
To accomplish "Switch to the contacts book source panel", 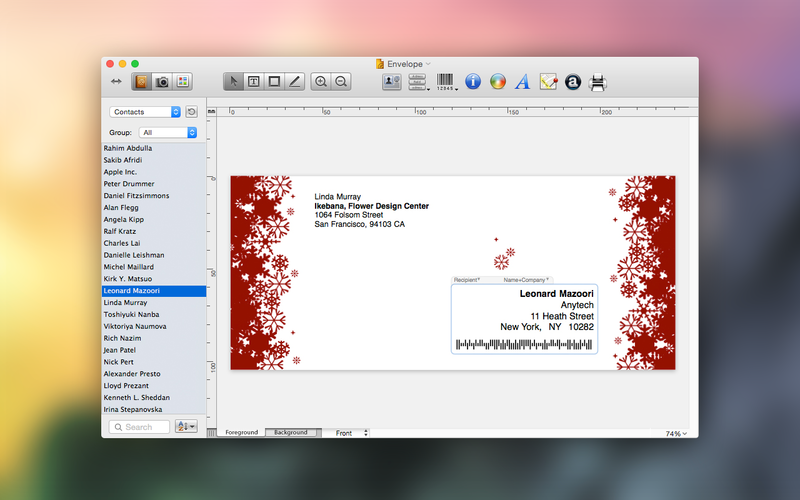I will tap(142, 82).
